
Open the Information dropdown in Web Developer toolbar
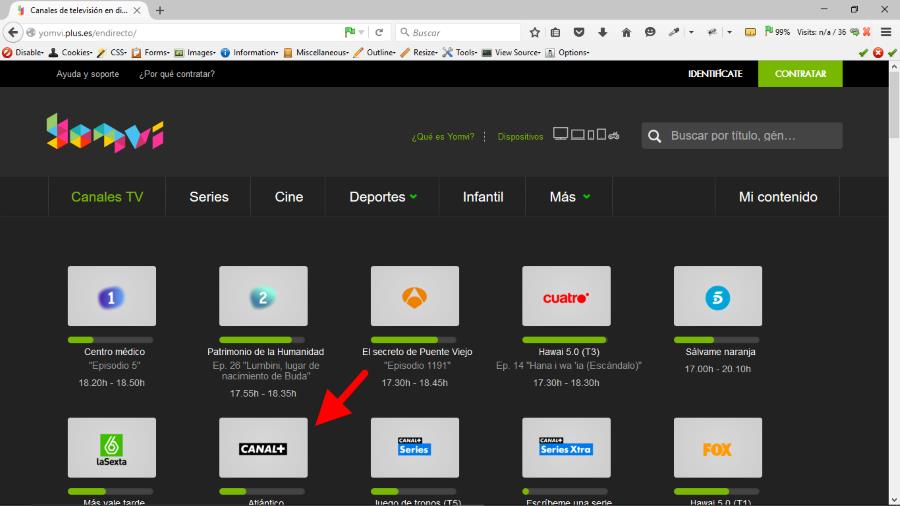coord(249,52)
